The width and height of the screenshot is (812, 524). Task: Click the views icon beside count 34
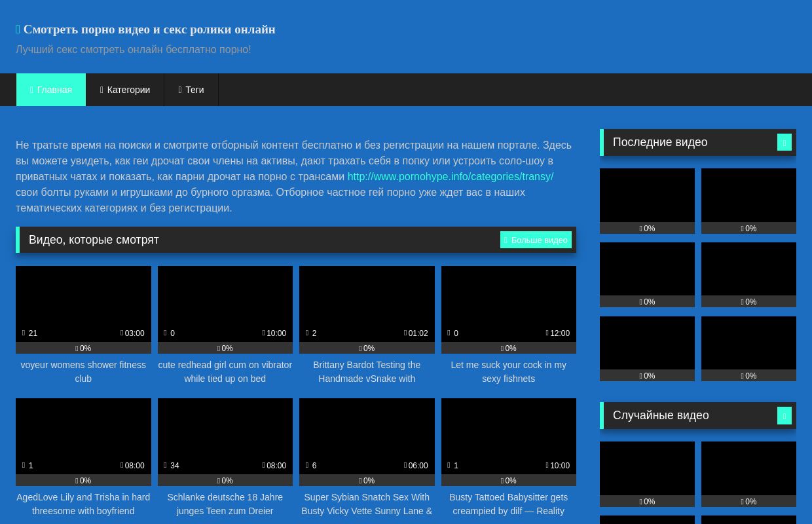coord(166,466)
